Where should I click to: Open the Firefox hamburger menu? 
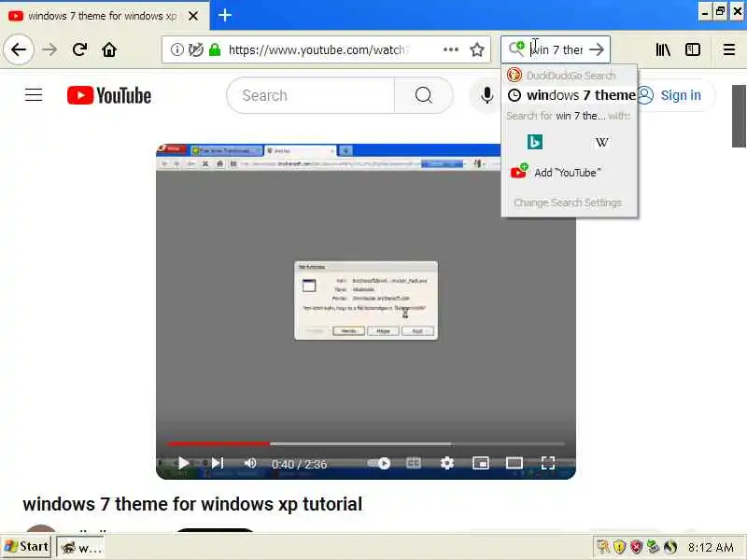point(729,49)
